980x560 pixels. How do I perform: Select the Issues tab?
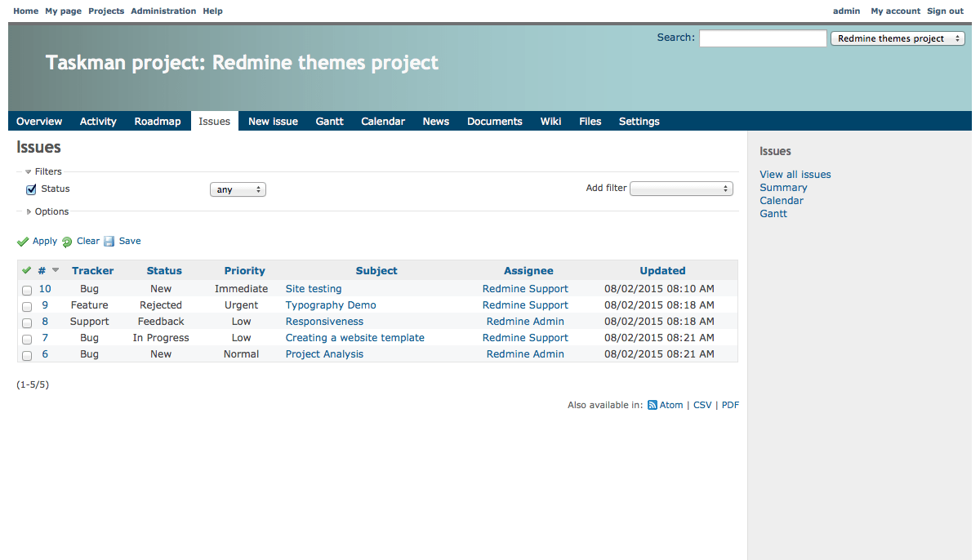click(215, 122)
